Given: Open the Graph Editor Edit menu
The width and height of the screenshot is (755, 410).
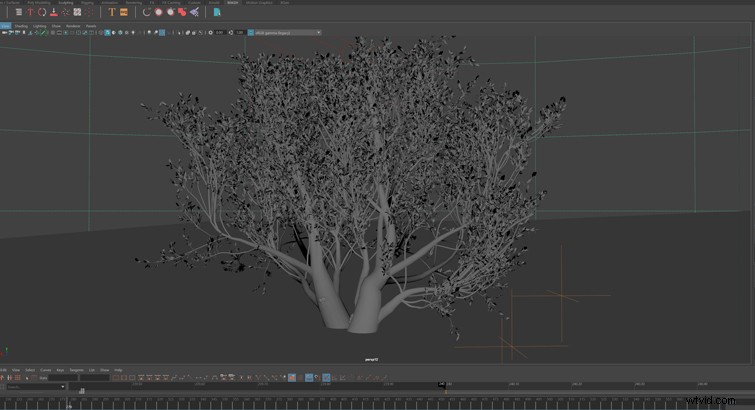Looking at the screenshot, I should pos(2,370).
